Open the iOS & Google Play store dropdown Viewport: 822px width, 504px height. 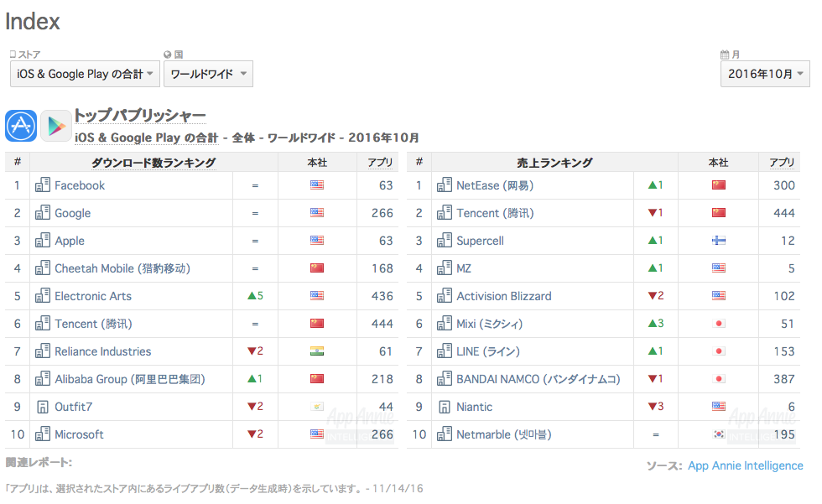click(x=85, y=74)
